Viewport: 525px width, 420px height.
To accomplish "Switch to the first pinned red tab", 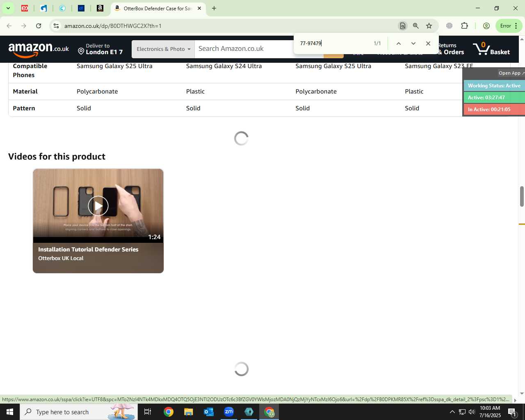I will coord(25,8).
